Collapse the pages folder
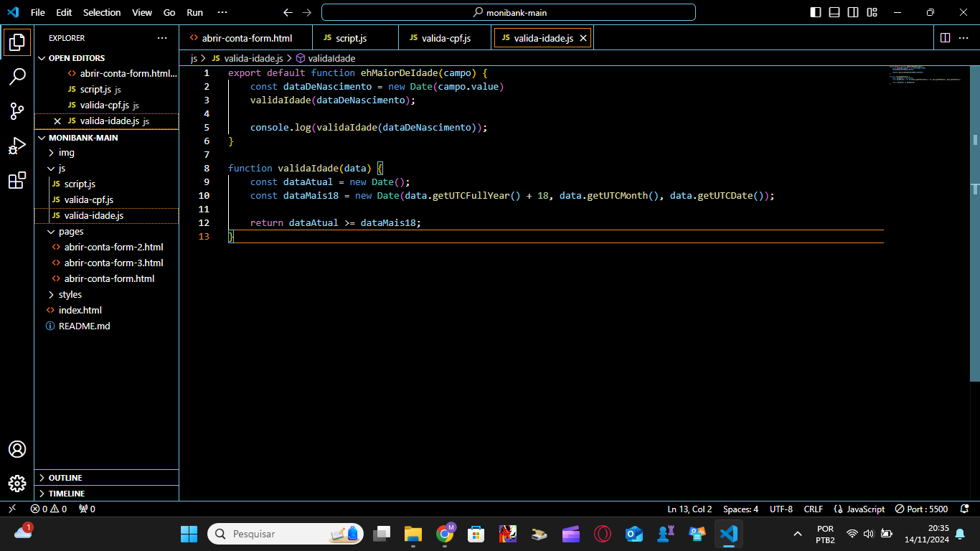This screenshot has height=551, width=980. click(x=107, y=232)
